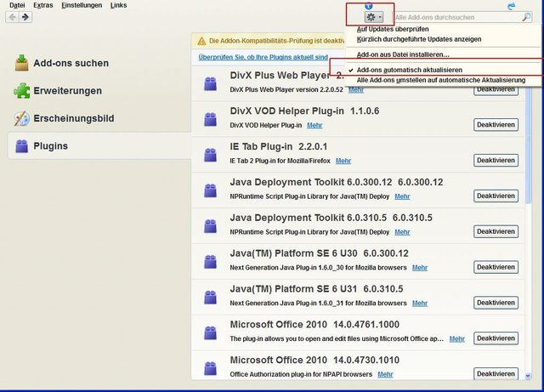
Task: Choose Alle Add-ons umstellen auf automatische Aktualisierung
Action: click(x=441, y=80)
